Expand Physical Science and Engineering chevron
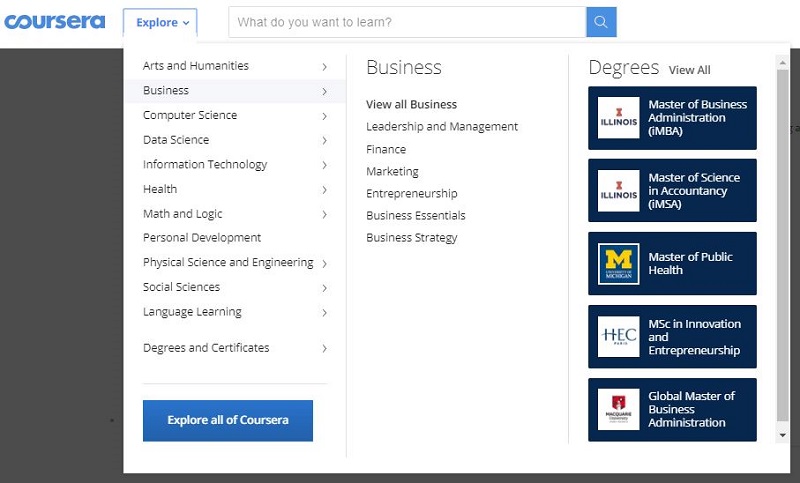This screenshot has height=483, width=800. click(324, 263)
